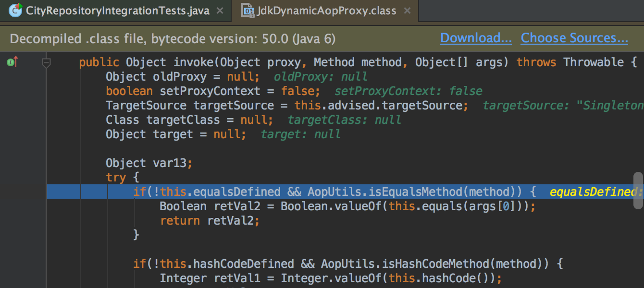
Task: Click the 'try {' statement
Action: [123, 178]
